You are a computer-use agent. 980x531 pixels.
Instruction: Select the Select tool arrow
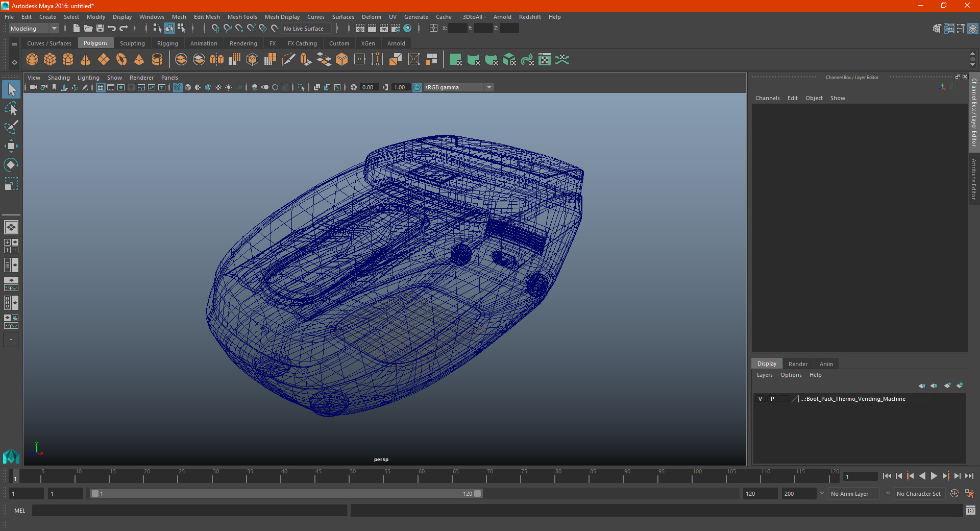tap(11, 90)
